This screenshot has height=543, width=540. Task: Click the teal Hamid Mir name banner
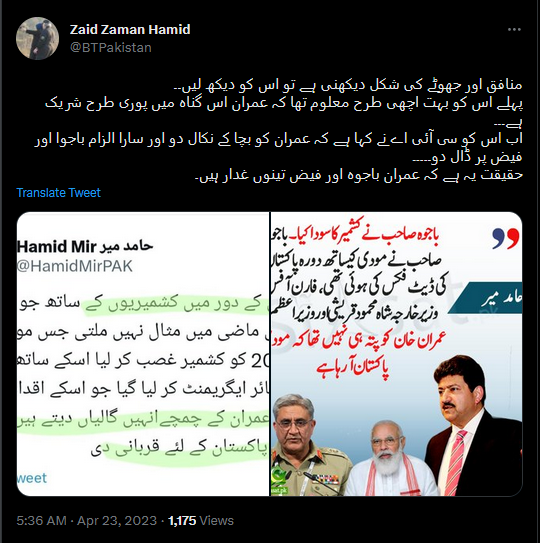pyautogui.click(x=486, y=298)
